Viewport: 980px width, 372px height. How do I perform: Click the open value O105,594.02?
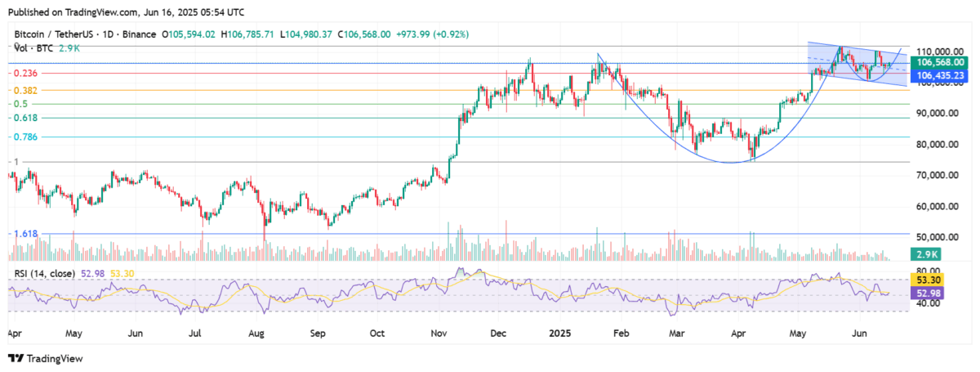(x=189, y=34)
